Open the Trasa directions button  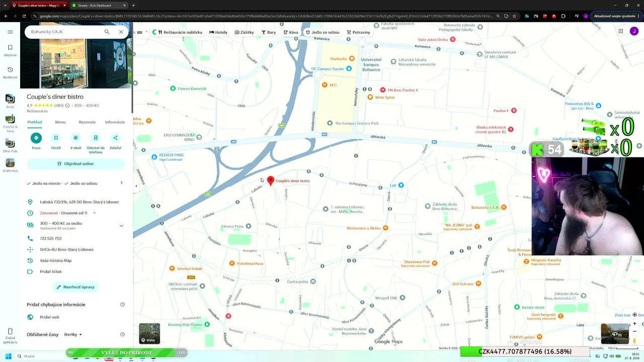36,141
